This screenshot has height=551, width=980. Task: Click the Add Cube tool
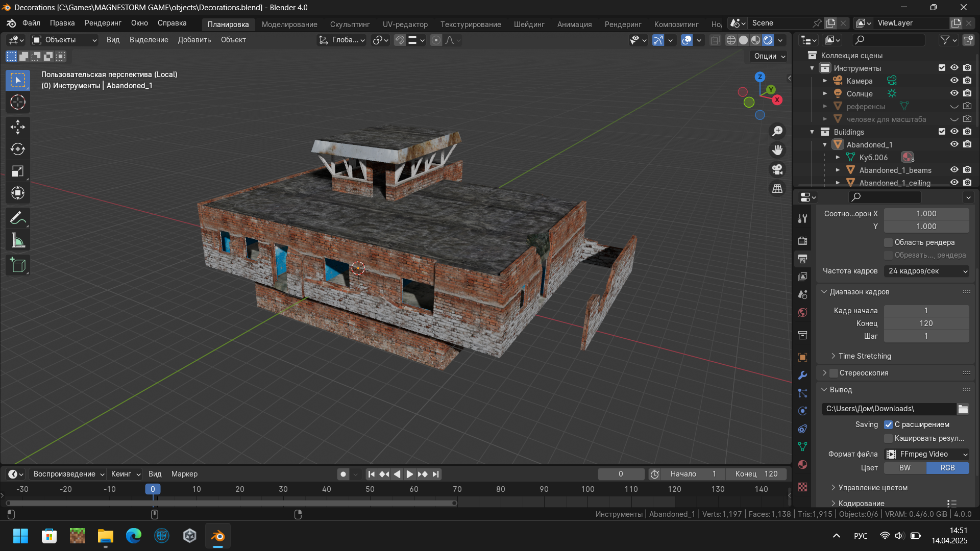point(18,265)
